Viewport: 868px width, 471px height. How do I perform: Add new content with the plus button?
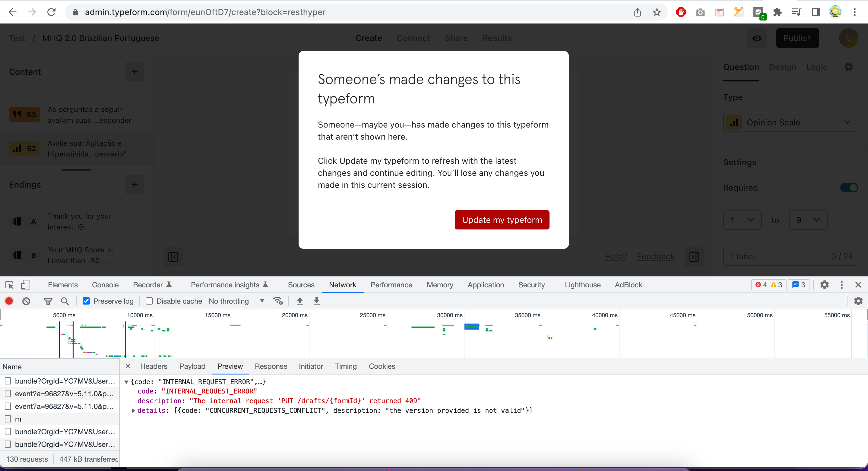coord(135,72)
